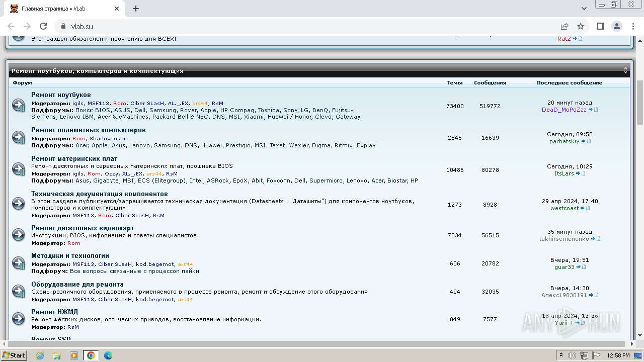
Task: Open user DeaD_MoPoZzz profile
Action: pos(564,110)
